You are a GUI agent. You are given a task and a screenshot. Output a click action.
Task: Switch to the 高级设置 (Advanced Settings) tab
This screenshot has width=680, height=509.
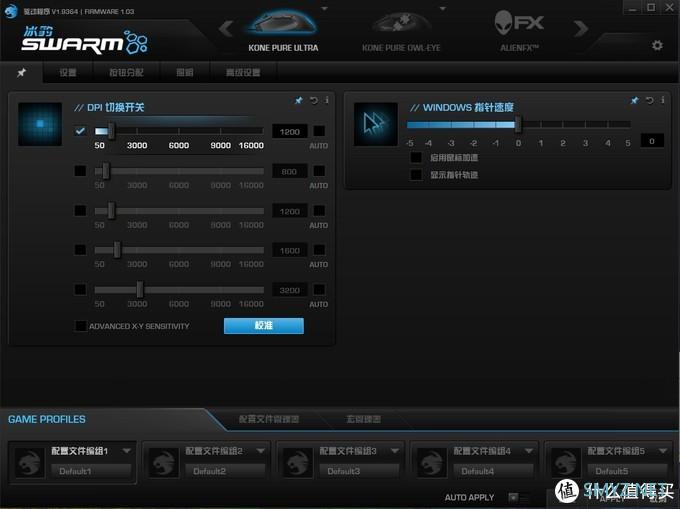[x=243, y=72]
